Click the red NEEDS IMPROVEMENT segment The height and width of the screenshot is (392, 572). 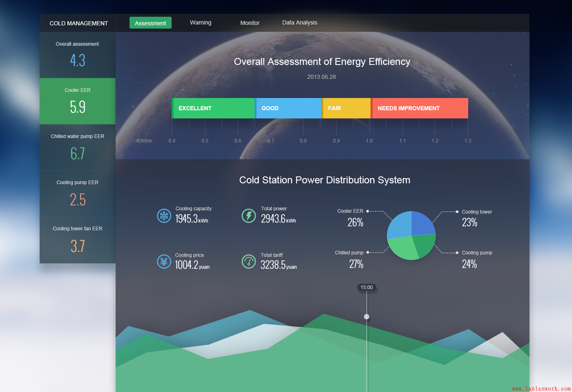420,108
